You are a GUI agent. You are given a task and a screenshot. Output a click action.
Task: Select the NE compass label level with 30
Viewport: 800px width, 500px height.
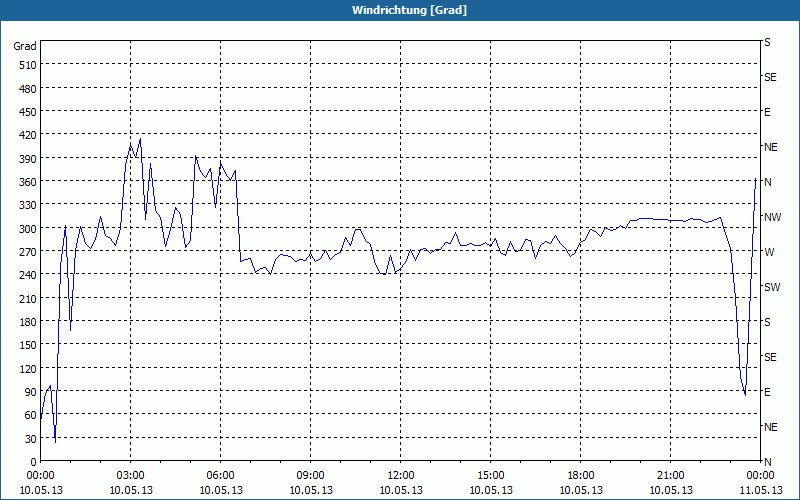coord(770,427)
